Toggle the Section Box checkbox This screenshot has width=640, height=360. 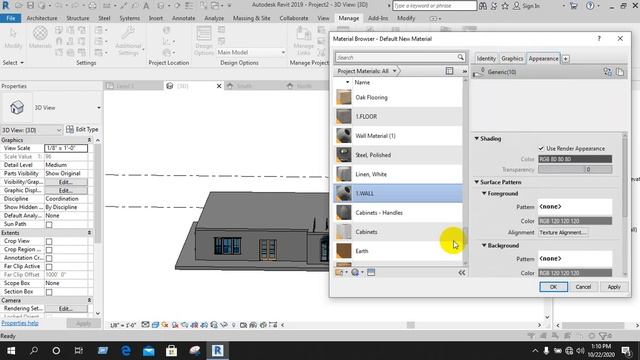pos(49,292)
